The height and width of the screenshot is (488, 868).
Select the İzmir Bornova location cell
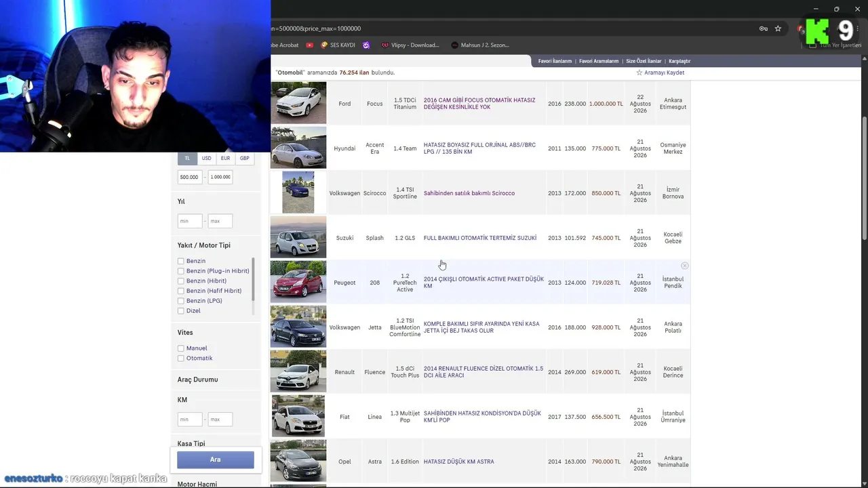673,193
